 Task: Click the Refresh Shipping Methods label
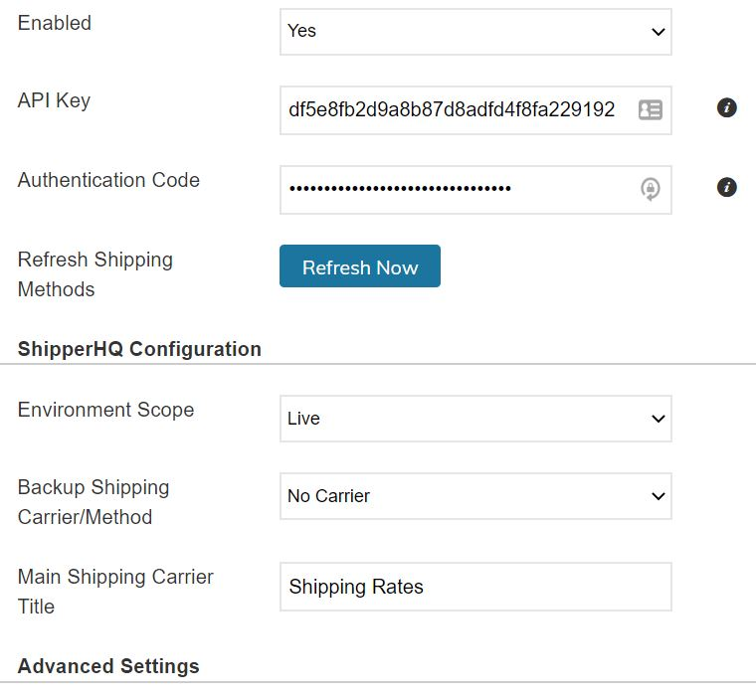[95, 274]
